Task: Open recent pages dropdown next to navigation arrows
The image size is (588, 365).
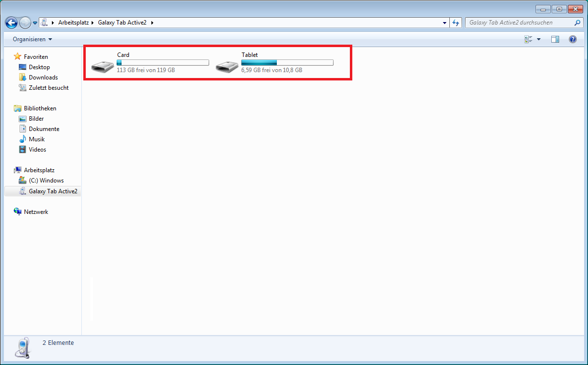Action: 35,23
